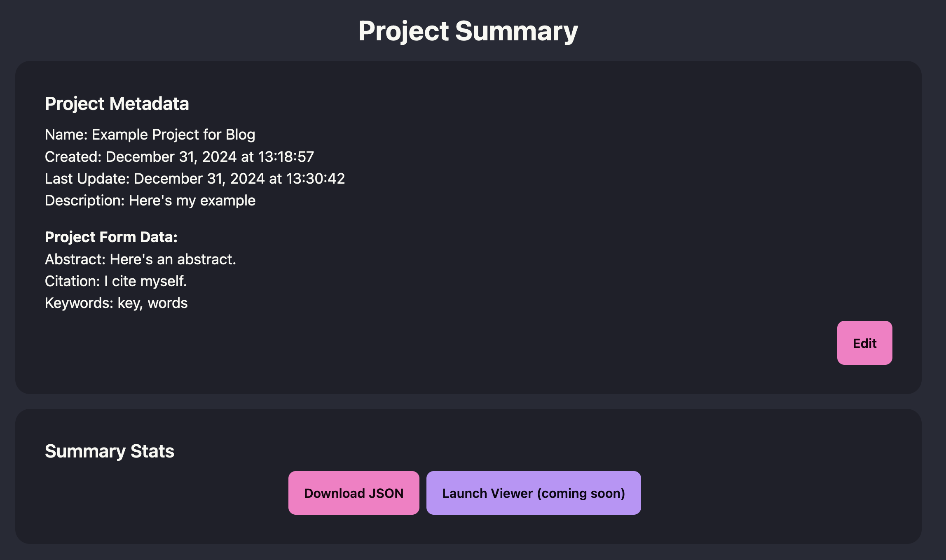
Task: Download the project JSON file
Action: click(354, 493)
